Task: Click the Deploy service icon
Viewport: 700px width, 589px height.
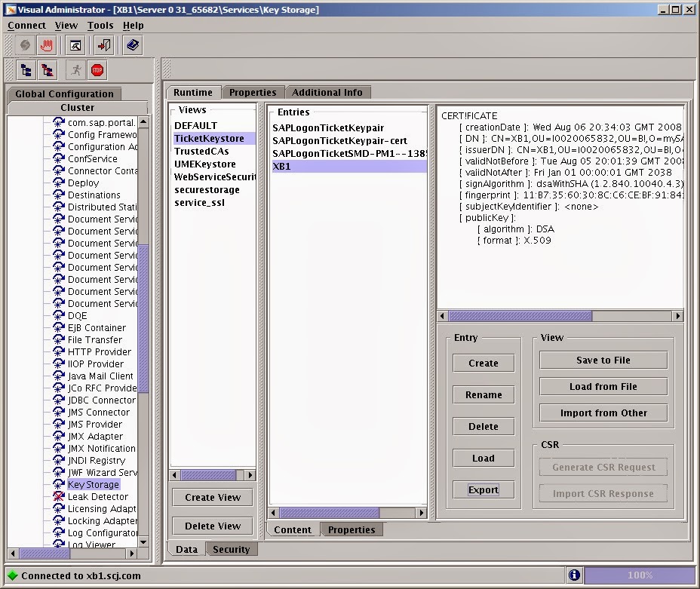Action: (59, 183)
